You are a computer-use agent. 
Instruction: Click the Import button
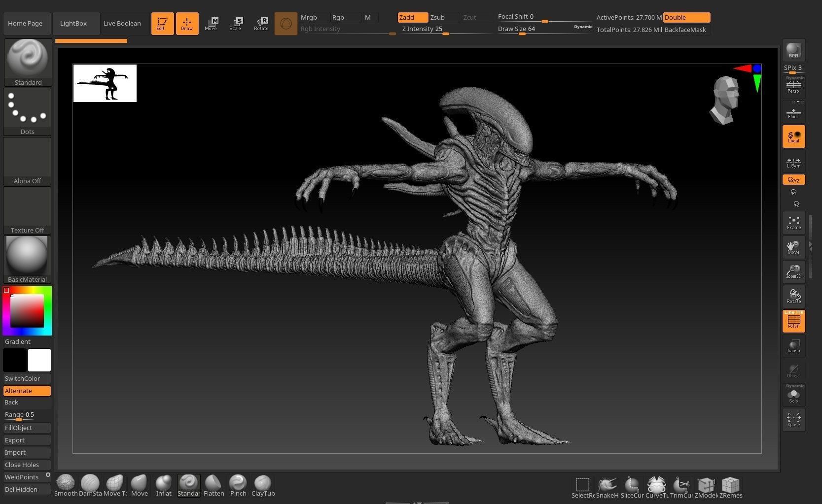pyautogui.click(x=27, y=452)
